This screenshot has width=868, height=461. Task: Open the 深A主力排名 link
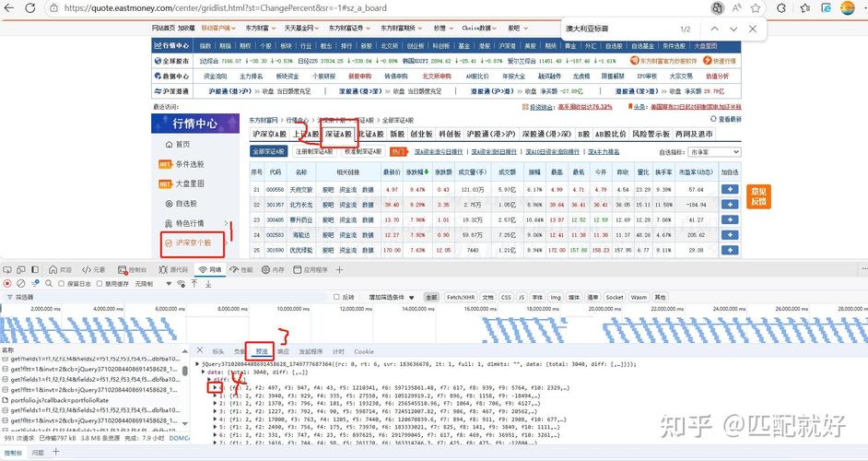click(604, 152)
